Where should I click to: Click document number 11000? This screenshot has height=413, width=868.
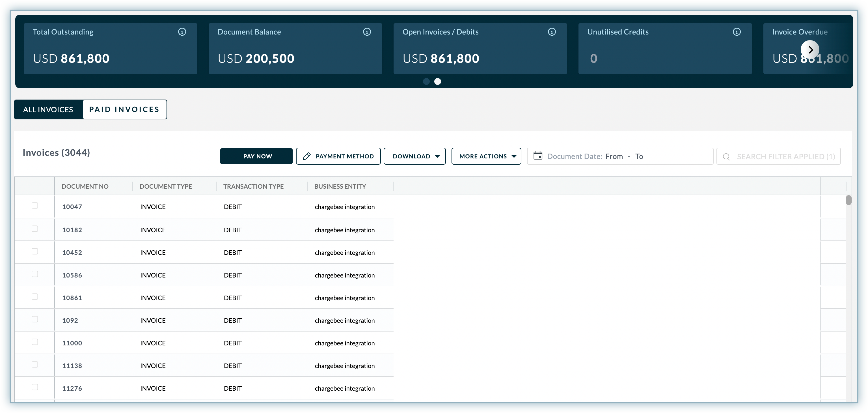(72, 343)
